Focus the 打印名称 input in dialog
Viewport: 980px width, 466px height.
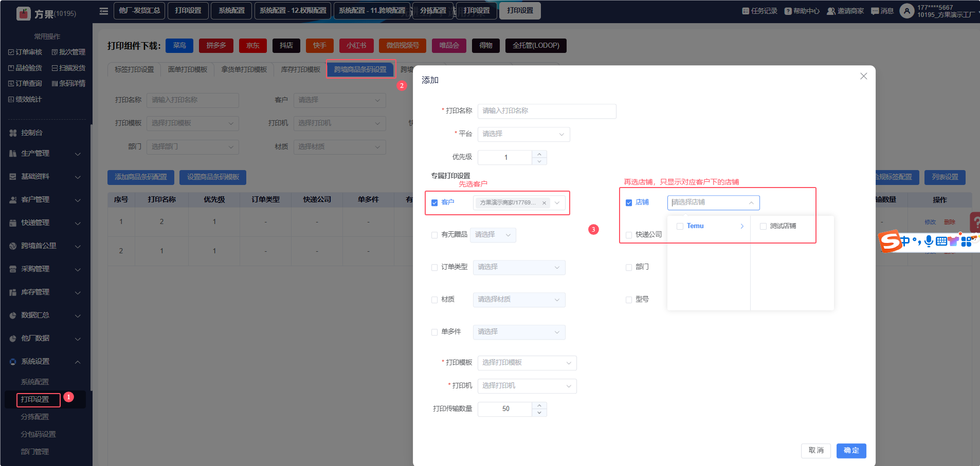click(x=547, y=111)
